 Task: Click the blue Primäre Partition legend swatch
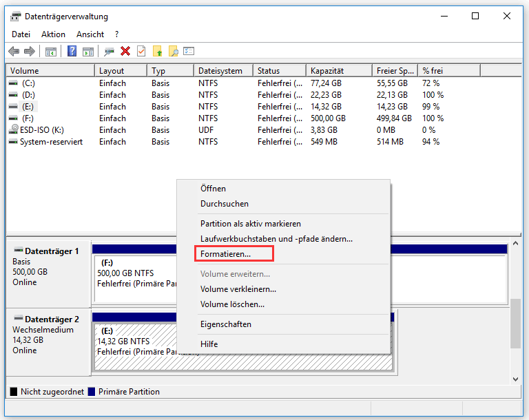tap(91, 392)
